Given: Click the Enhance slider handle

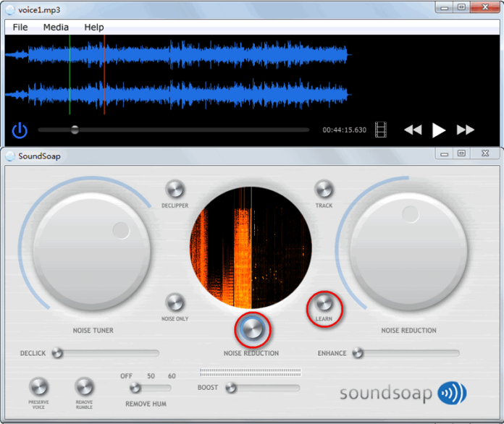Looking at the screenshot, I should coord(358,353).
